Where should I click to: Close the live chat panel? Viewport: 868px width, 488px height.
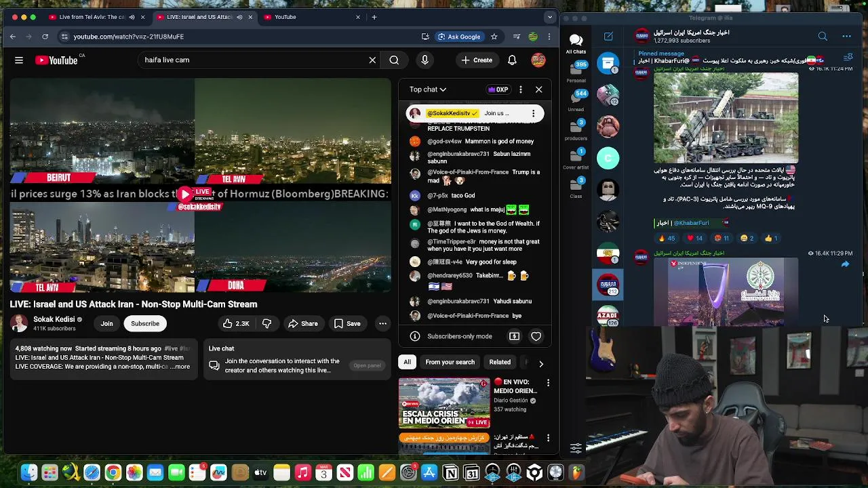[x=538, y=89]
